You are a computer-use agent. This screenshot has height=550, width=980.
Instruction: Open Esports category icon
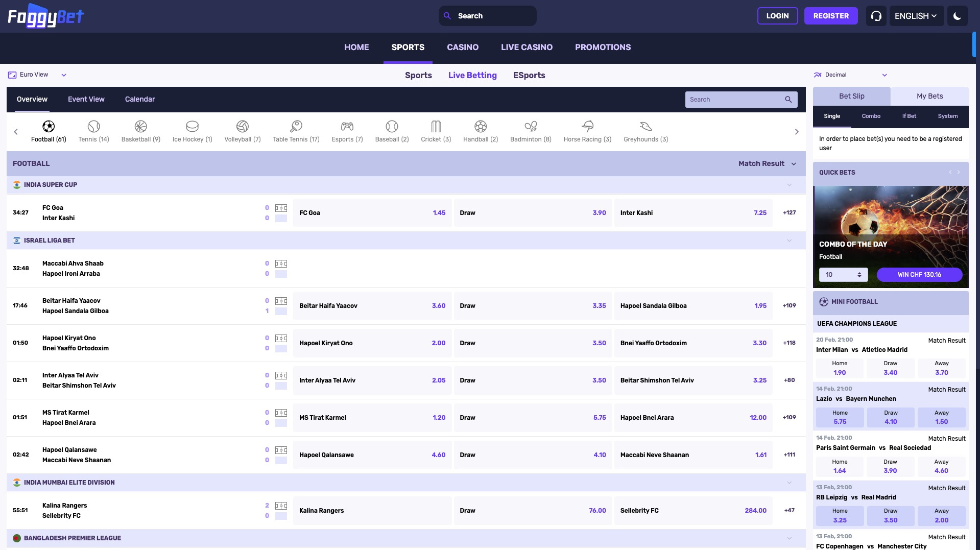coord(347,127)
